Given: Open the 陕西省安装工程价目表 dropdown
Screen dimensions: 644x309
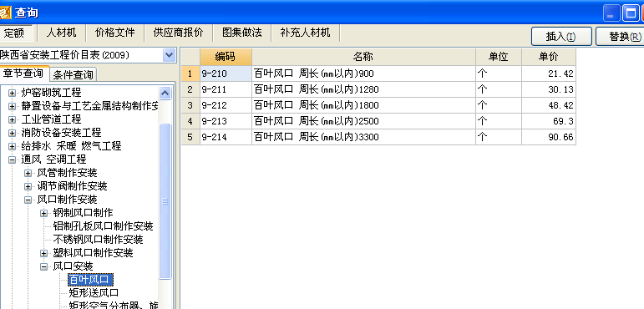Looking at the screenshot, I should (169, 55).
